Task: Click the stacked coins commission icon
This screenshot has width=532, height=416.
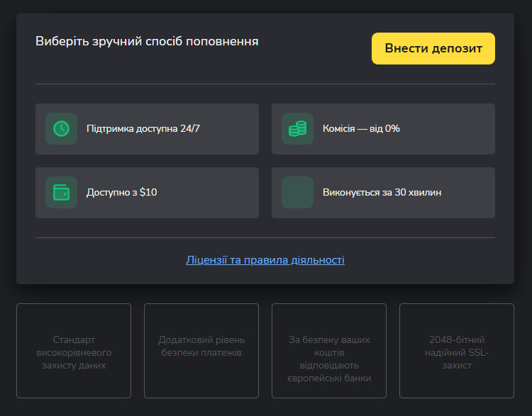Action: pos(297,128)
